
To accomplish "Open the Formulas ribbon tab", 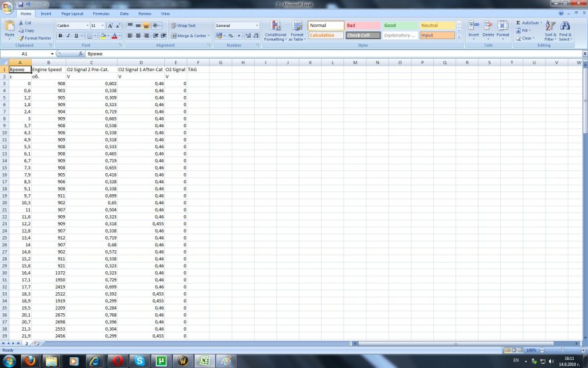I will [x=101, y=14].
